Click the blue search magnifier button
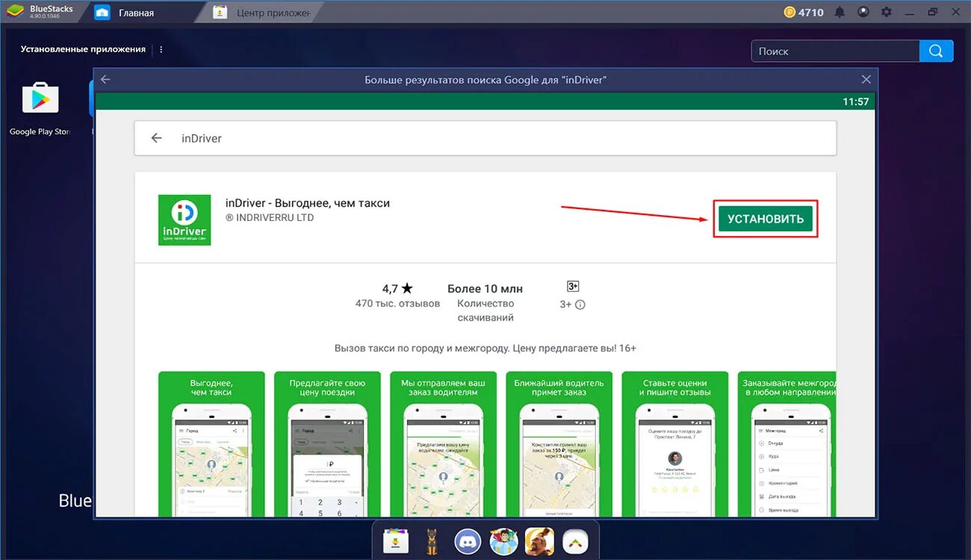971x560 pixels. tap(937, 51)
